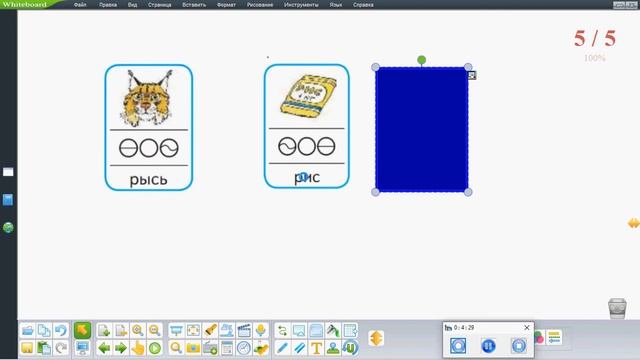Viewport: 640px width, 360px height.
Task: Click the calendar icon in toolbar
Action: pos(227,348)
